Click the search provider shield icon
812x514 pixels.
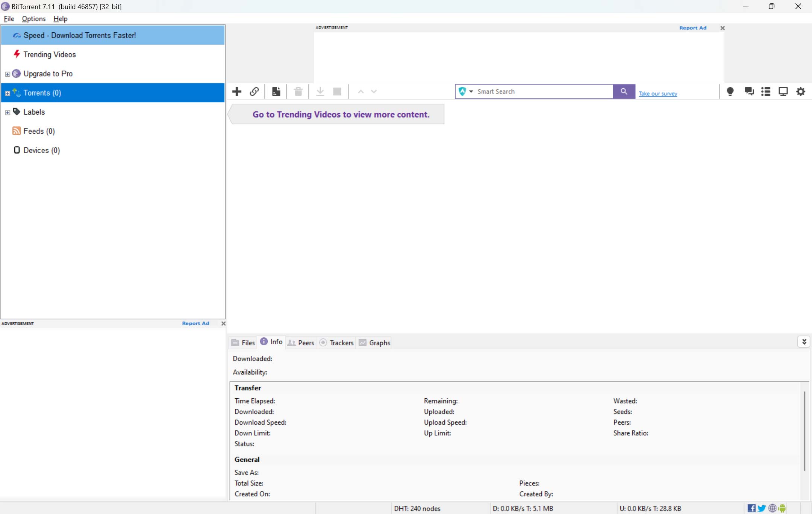point(462,91)
